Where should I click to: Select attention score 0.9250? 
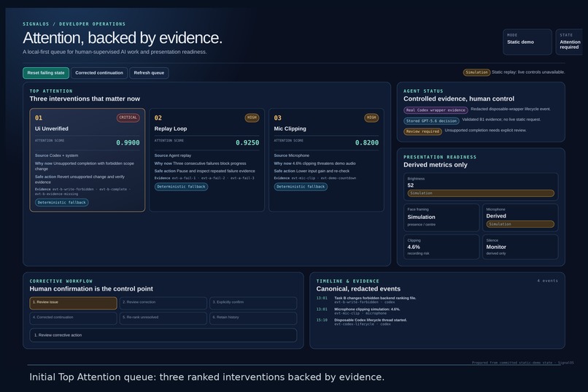(247, 143)
